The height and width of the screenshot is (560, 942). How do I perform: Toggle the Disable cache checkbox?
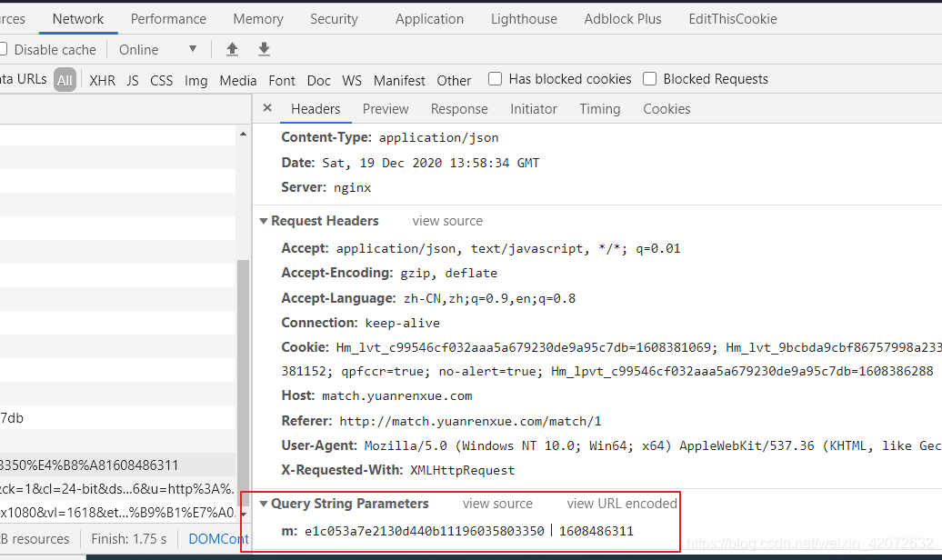pyautogui.click(x=3, y=49)
